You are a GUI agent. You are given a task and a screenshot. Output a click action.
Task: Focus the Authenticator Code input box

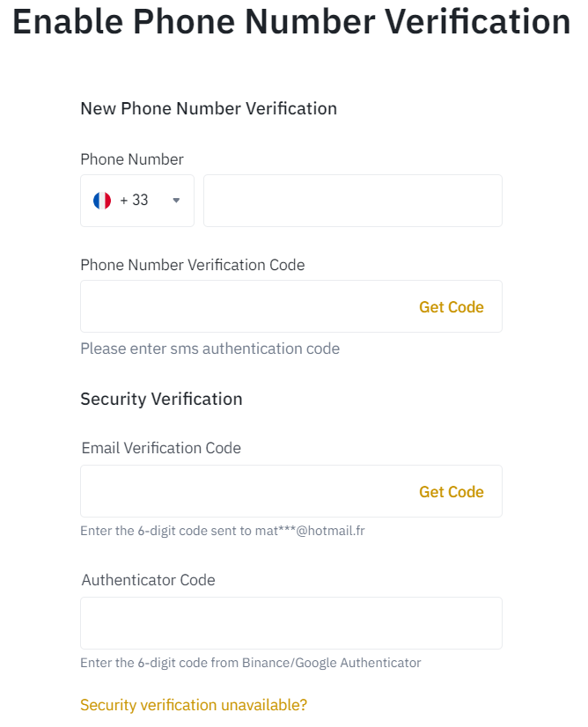[x=290, y=623]
